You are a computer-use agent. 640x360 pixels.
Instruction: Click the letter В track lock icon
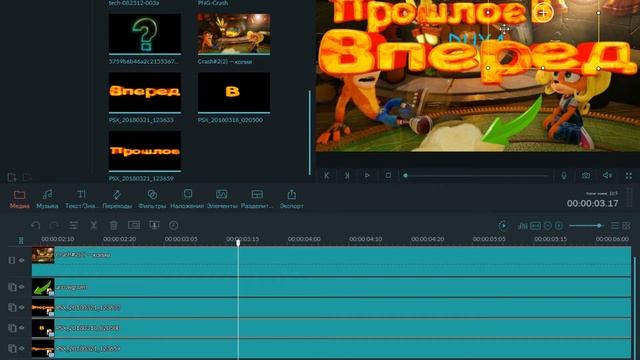pyautogui.click(x=12, y=328)
